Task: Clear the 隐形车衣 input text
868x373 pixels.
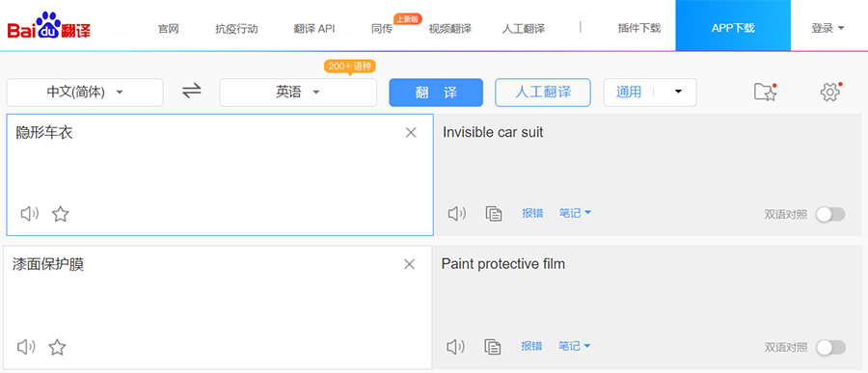Action: pyautogui.click(x=411, y=132)
